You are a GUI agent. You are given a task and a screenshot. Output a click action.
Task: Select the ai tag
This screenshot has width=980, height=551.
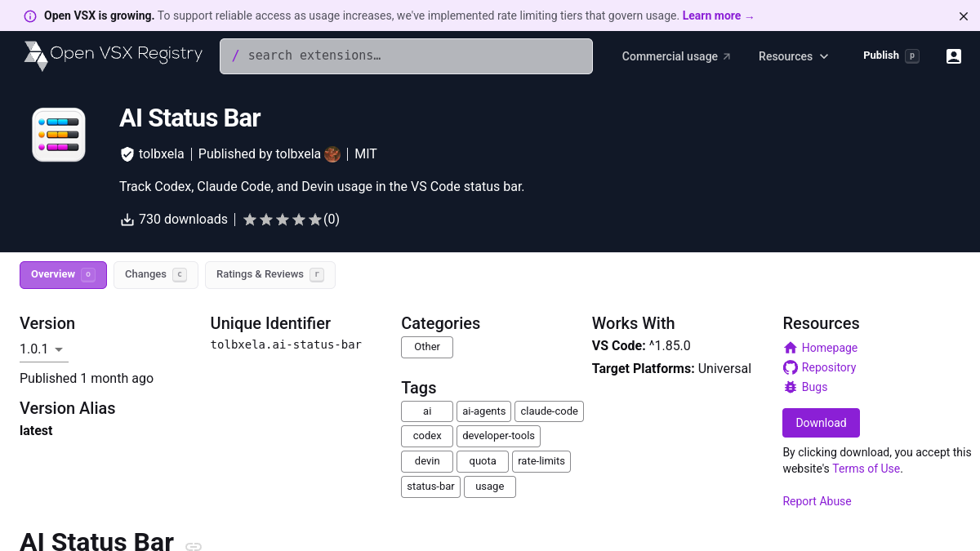click(x=427, y=411)
